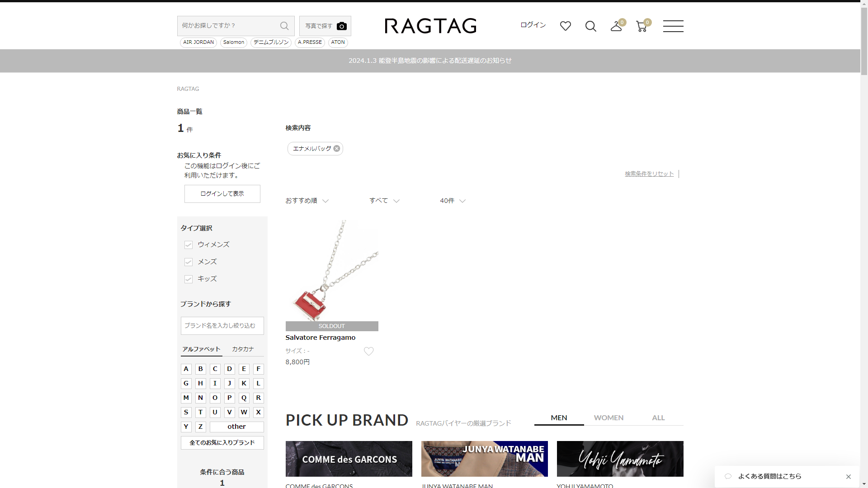Click the header search magnifier icon

[x=590, y=26]
